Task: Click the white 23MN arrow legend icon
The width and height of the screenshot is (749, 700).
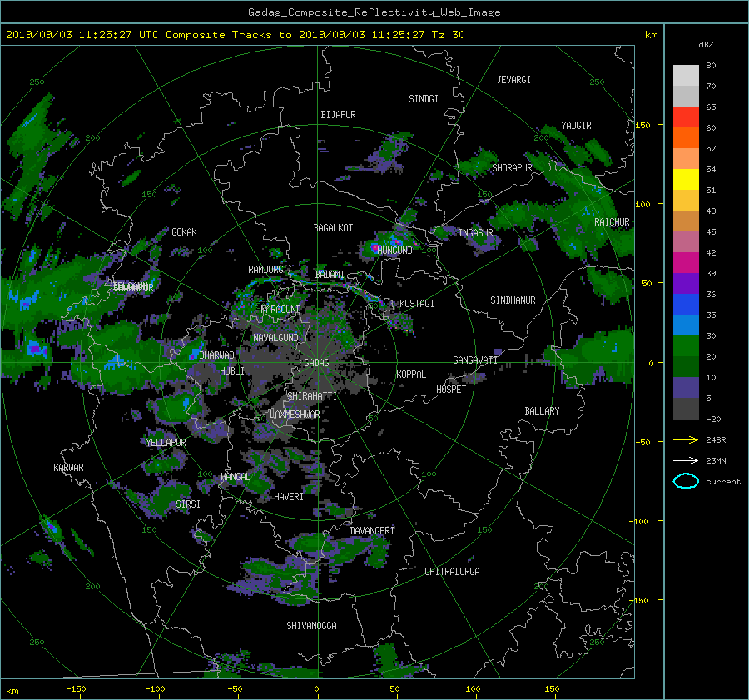Action: (x=686, y=460)
